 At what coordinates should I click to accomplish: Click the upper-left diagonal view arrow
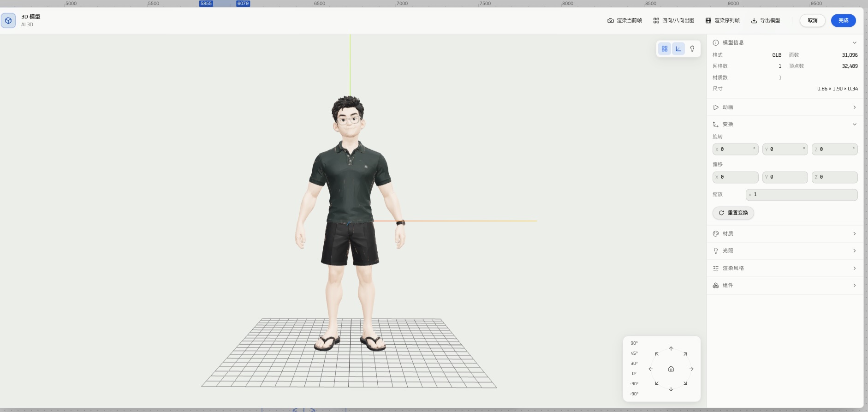pyautogui.click(x=657, y=354)
